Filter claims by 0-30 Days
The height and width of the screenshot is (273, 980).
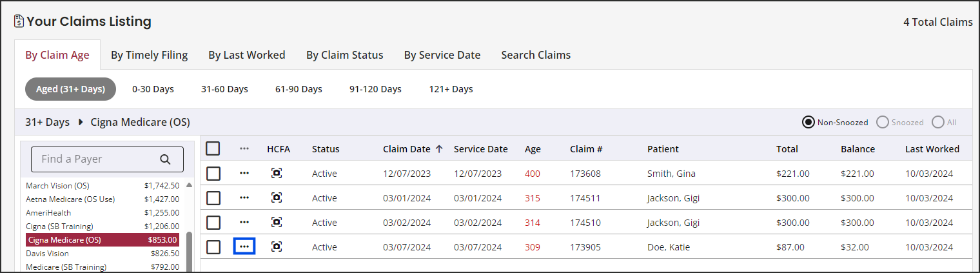153,89
